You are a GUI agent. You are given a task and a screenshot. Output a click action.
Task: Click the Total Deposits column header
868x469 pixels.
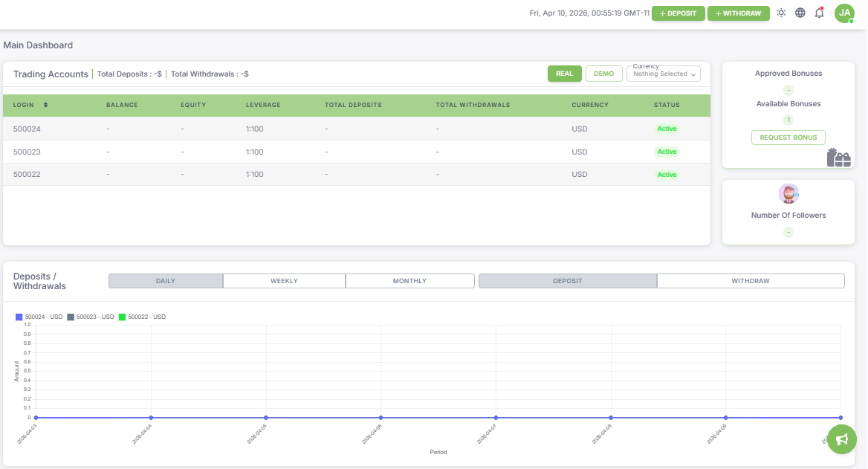pyautogui.click(x=353, y=105)
